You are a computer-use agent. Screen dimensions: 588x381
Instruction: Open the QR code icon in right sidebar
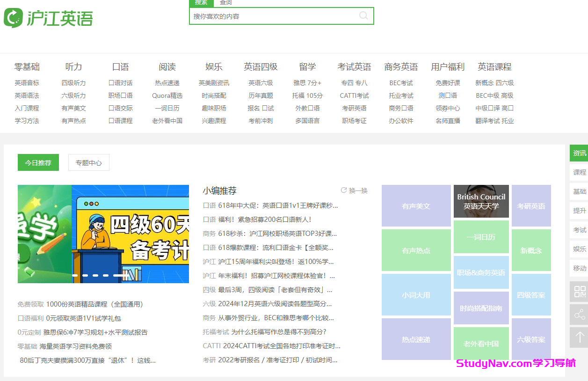pos(579,291)
